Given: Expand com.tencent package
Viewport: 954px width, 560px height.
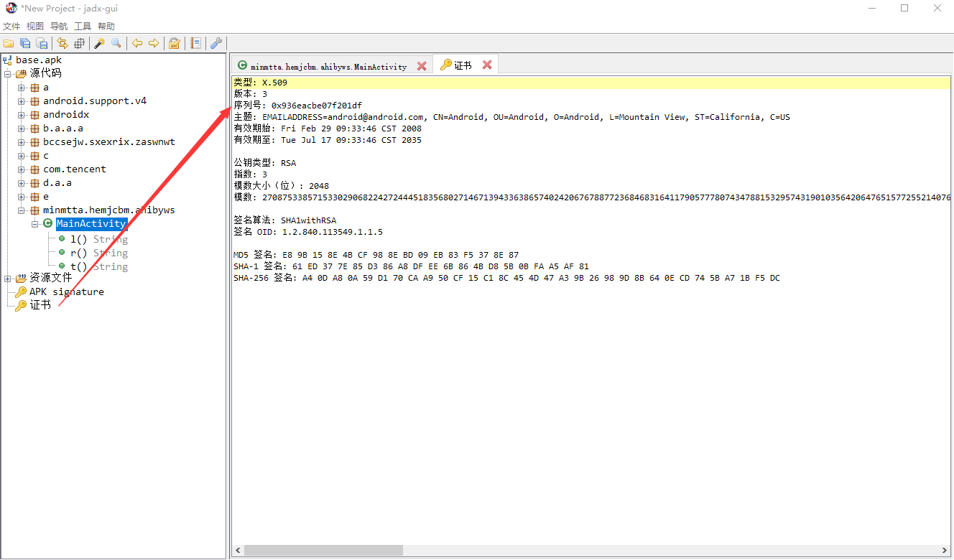Looking at the screenshot, I should 22,169.
